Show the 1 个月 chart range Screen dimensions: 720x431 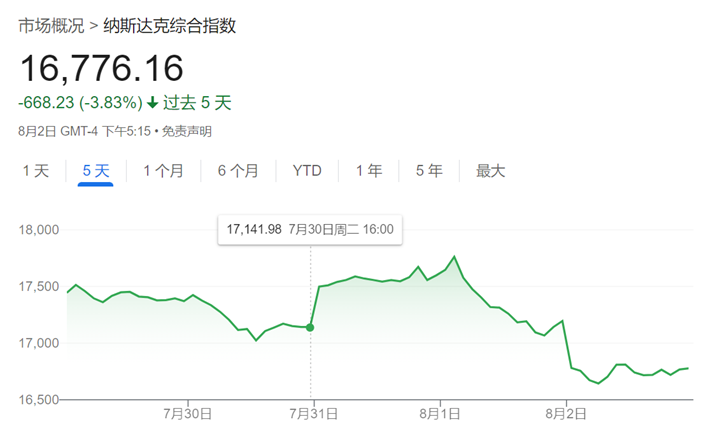click(x=163, y=171)
